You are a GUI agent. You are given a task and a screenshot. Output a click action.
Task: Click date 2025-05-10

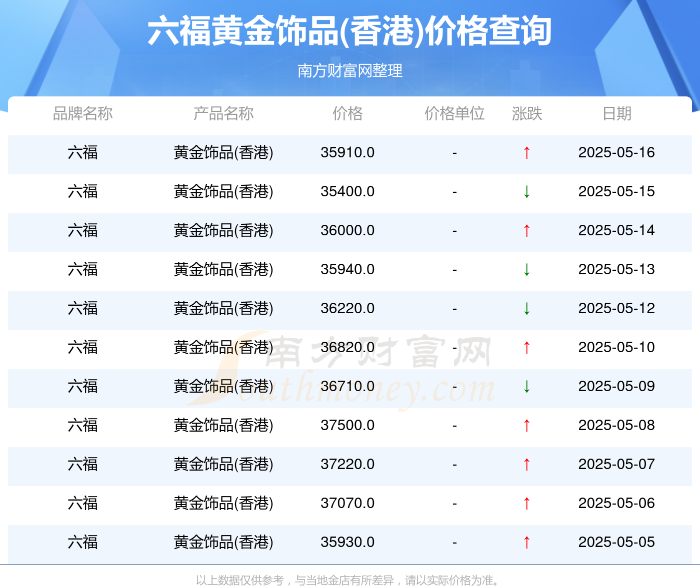pos(616,347)
